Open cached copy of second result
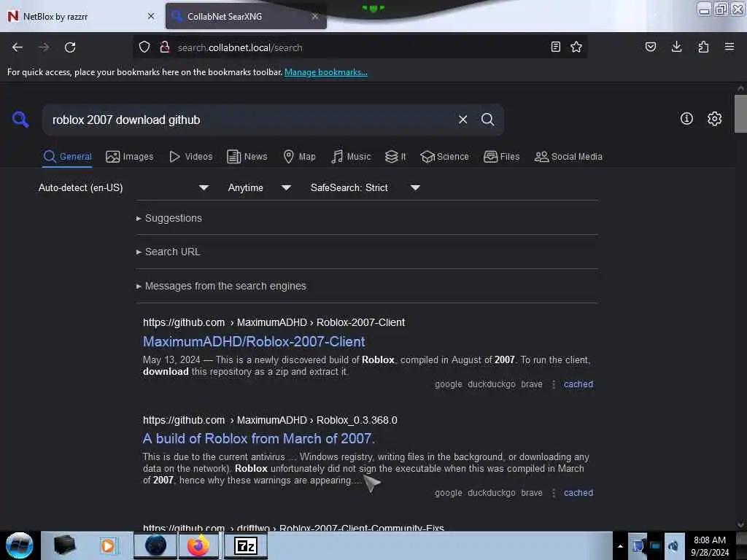Viewport: 747px width, 560px height. 578,493
